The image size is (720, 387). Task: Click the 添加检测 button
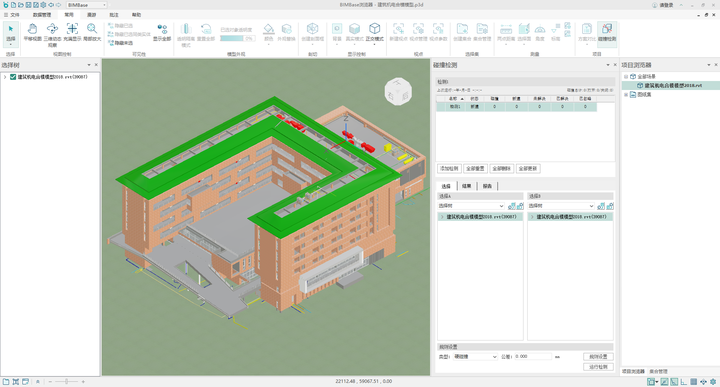[x=449, y=168]
